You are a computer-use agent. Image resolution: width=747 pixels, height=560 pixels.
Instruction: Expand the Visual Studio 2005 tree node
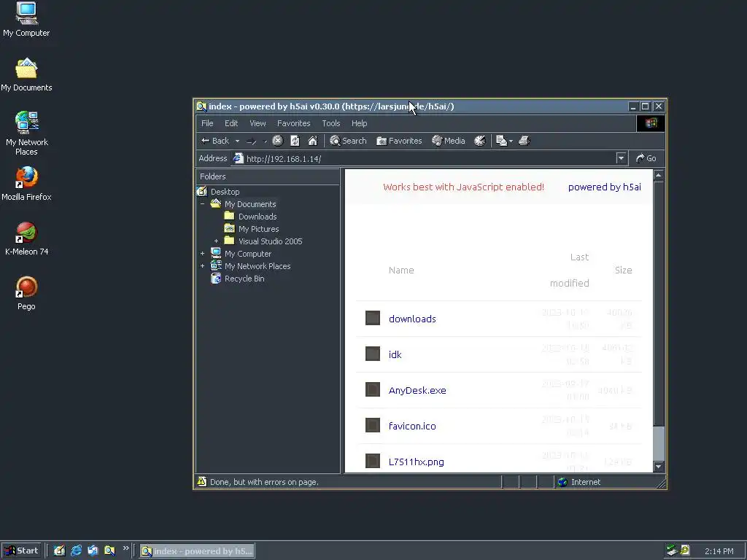[216, 241]
